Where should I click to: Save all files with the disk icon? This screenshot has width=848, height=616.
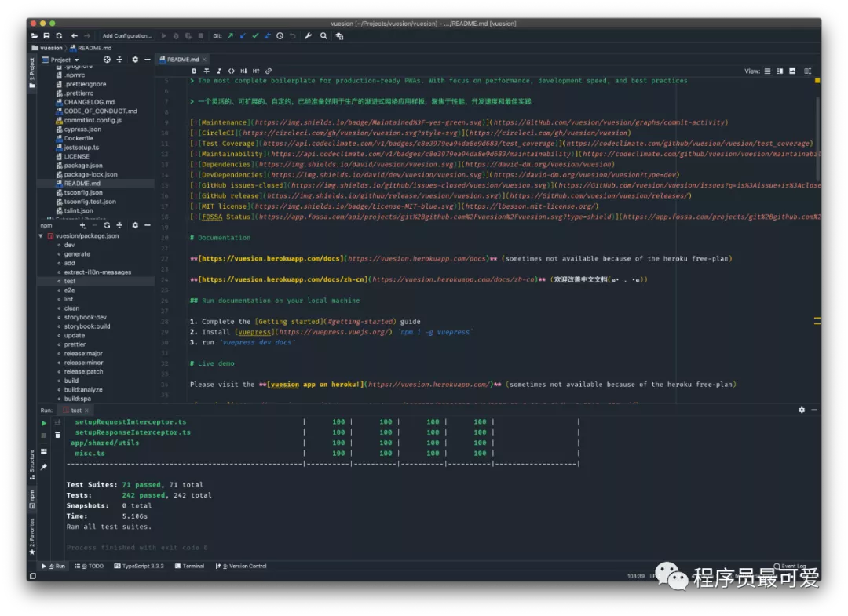(x=46, y=35)
